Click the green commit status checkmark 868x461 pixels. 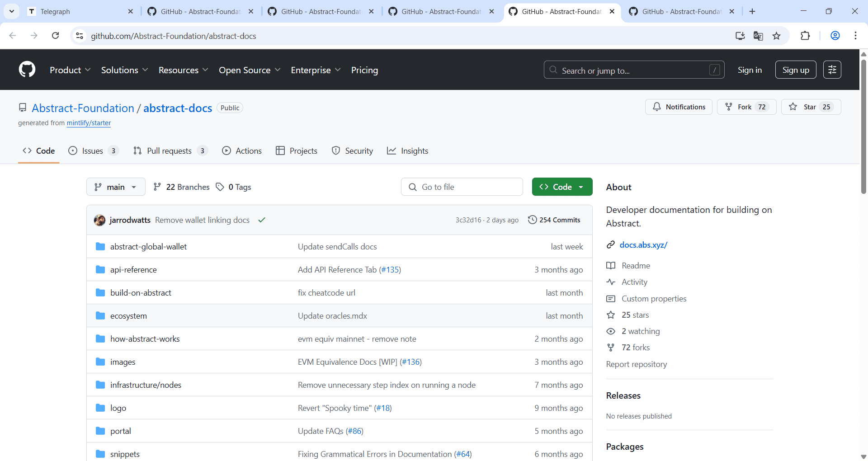tap(262, 220)
